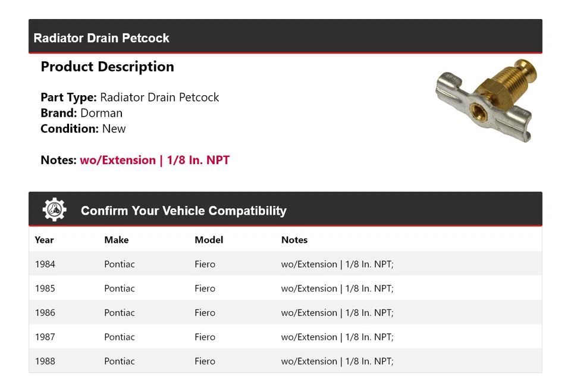The image size is (571, 392).
Task: Click the gear icon beside Confirm Your Vehicle Compatibility
Action: pos(54,210)
